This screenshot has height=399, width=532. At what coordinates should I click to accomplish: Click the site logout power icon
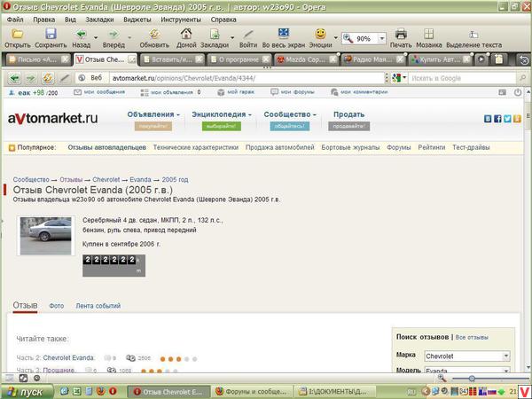tap(518, 92)
